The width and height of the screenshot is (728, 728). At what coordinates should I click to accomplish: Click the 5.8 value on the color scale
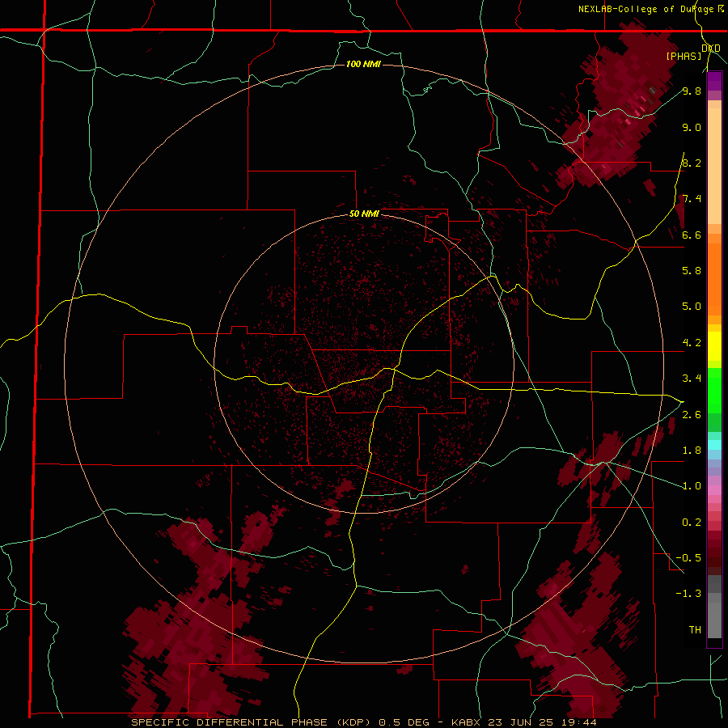tap(692, 271)
